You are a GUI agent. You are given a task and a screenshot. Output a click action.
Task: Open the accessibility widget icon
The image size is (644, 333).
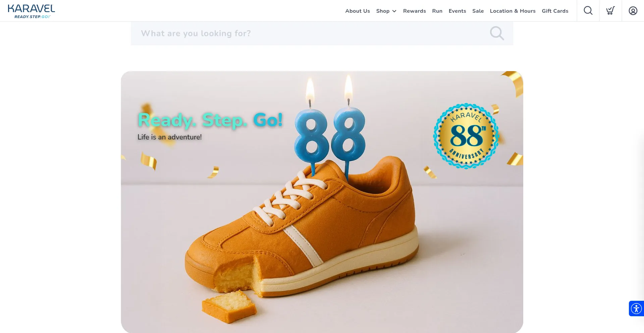point(636,309)
